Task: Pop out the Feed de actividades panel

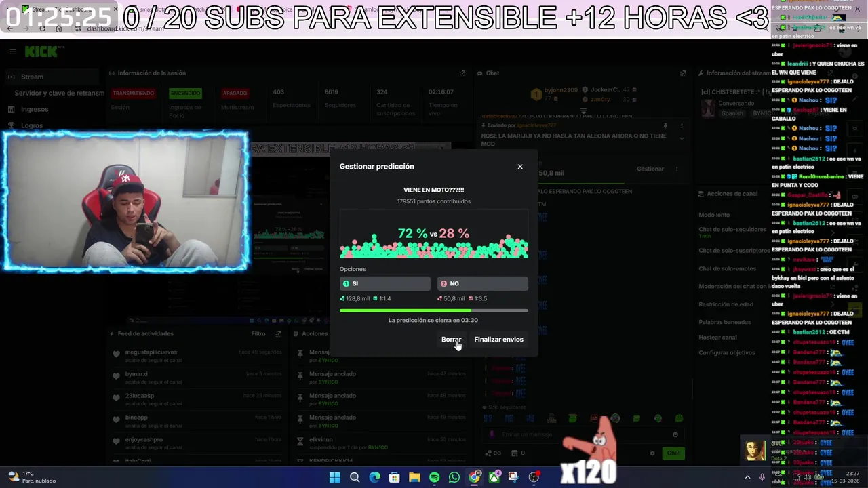Action: (x=278, y=333)
